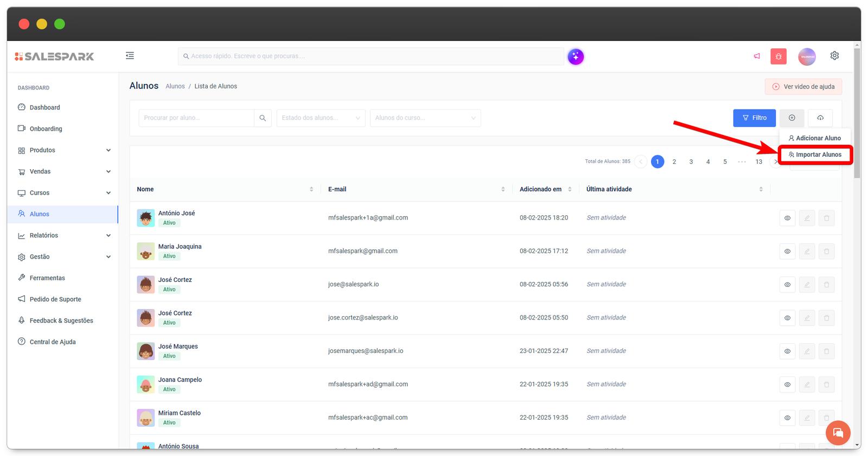Click Ver video de ajuda button
The width and height of the screenshot is (868, 456).
803,87
